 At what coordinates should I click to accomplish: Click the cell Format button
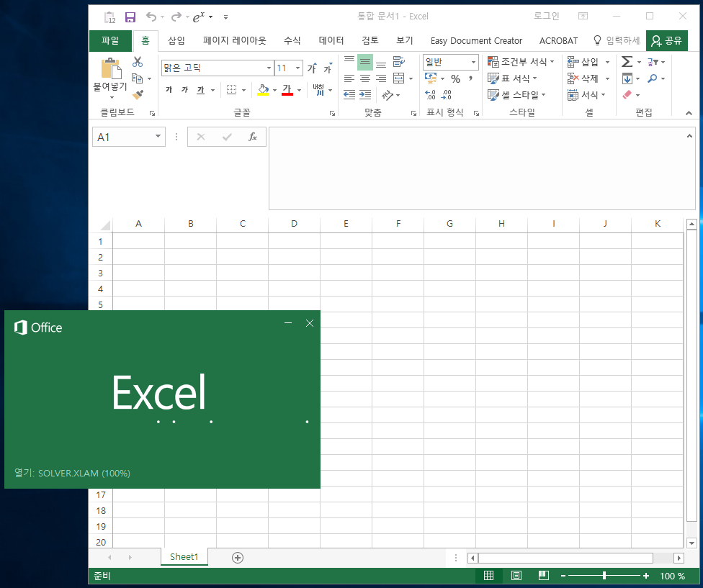coord(586,95)
